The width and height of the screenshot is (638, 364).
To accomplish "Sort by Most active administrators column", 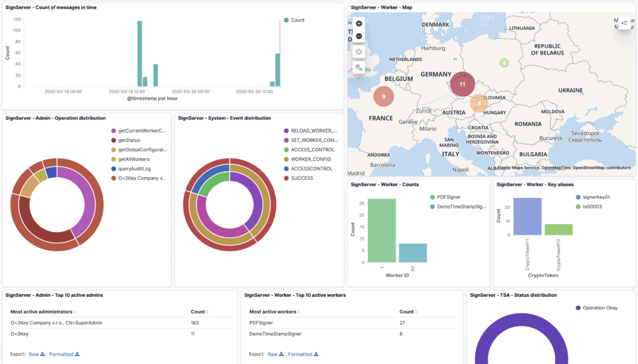I will click(x=43, y=312).
